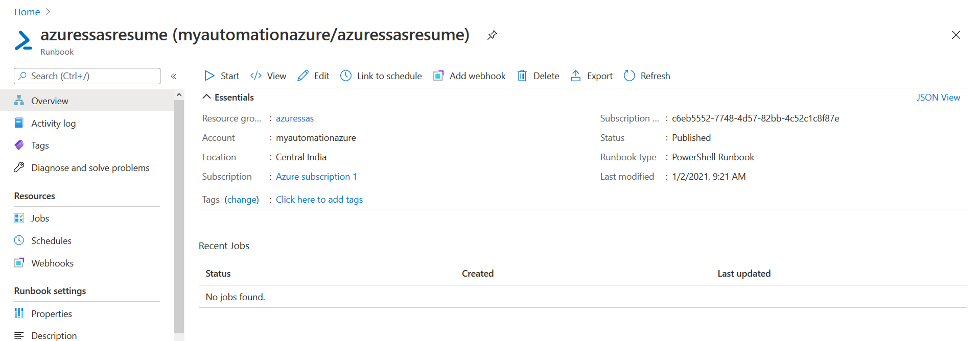The height and width of the screenshot is (341, 980).
Task: Collapse the Essentials section
Action: pyautogui.click(x=206, y=97)
